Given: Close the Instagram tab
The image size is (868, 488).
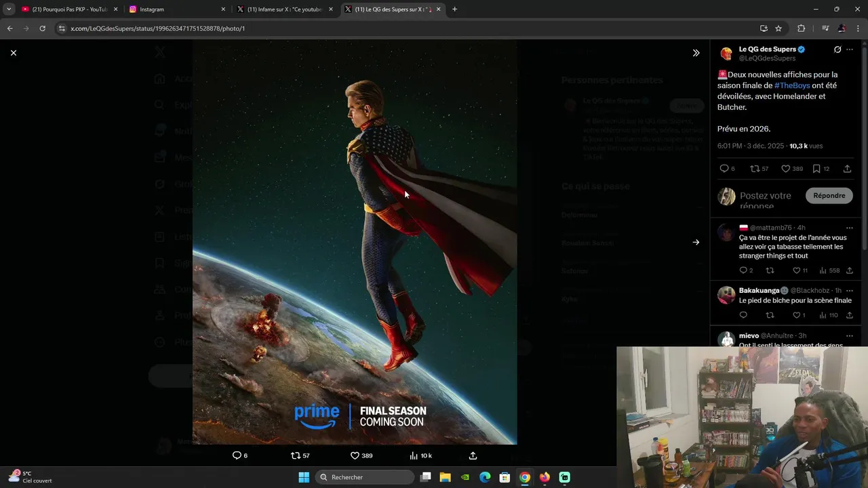Looking at the screenshot, I should [x=223, y=9].
